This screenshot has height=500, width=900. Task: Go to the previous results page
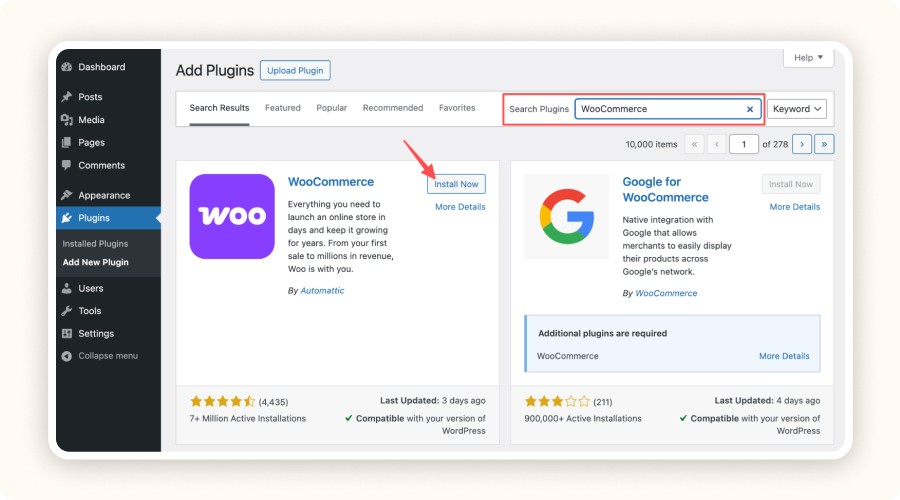(717, 144)
